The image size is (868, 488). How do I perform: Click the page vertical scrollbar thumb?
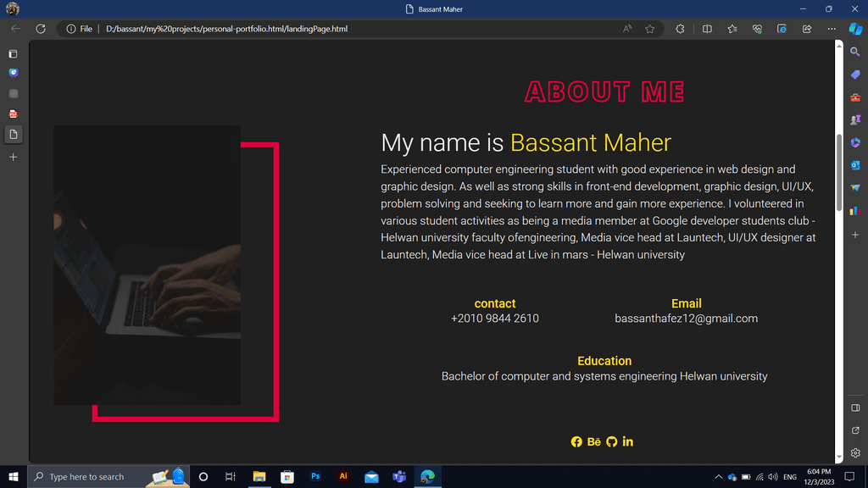click(838, 173)
